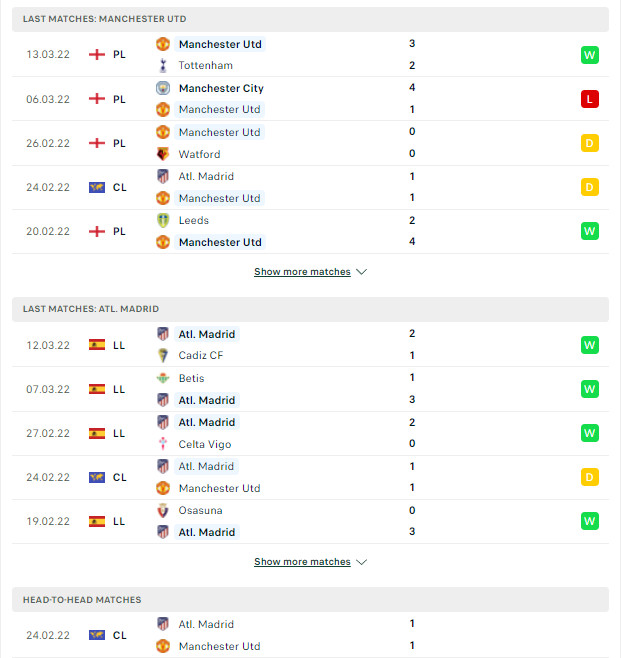
Task: Expand more matches under Manchester Utd
Action: 302,272
